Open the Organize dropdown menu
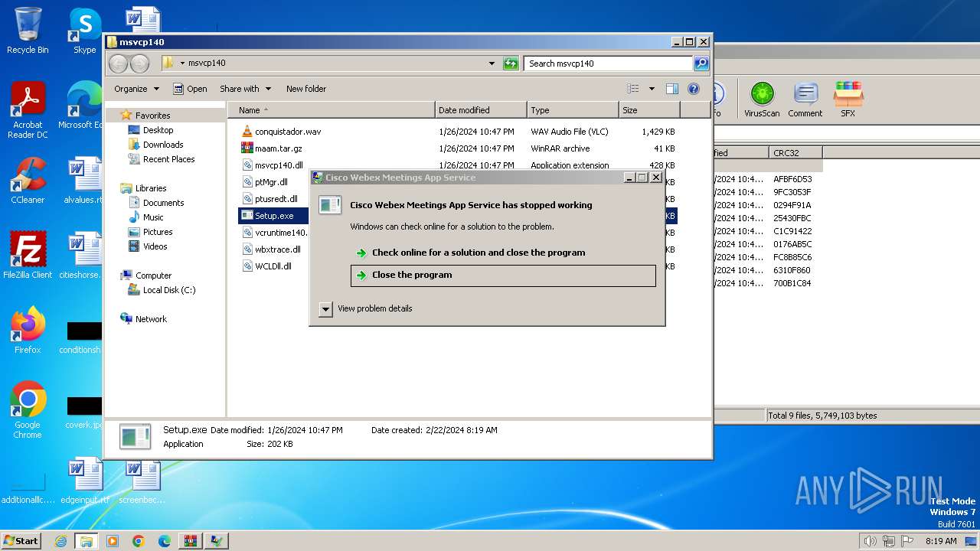 pyautogui.click(x=136, y=89)
